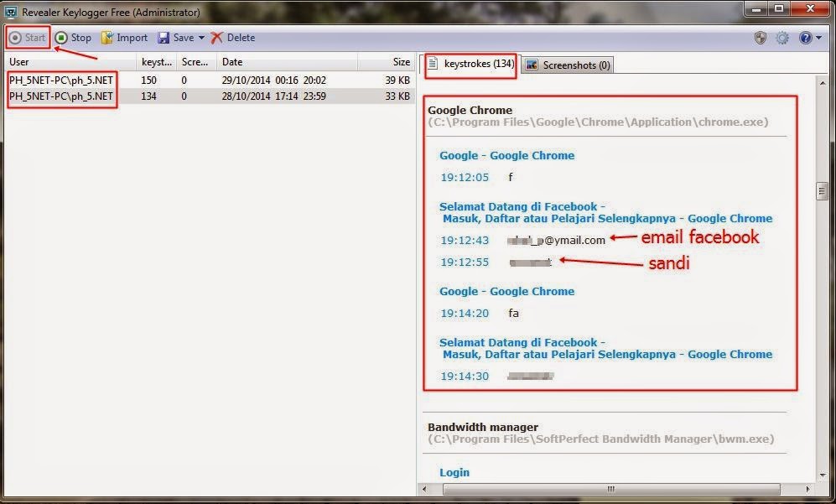Click the Login link under Bandwidth manager

coord(454,472)
